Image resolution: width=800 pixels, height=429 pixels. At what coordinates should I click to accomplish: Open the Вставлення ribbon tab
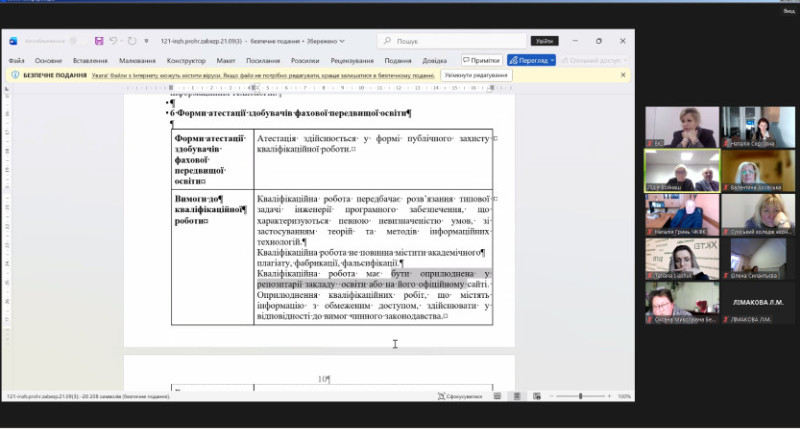pos(90,60)
